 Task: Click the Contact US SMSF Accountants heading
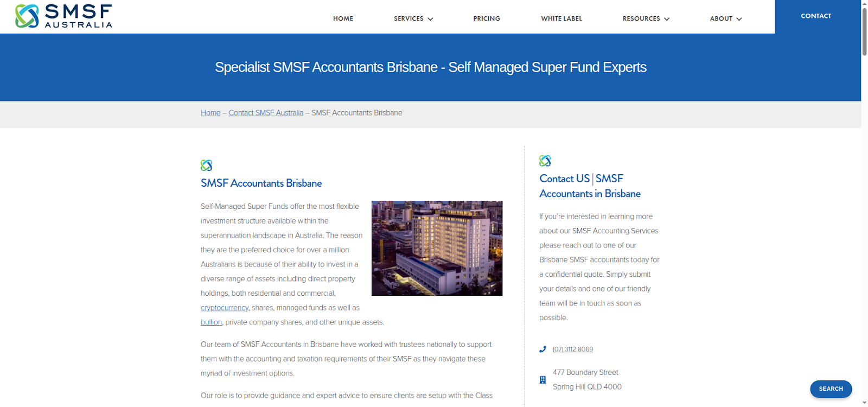[x=590, y=186]
